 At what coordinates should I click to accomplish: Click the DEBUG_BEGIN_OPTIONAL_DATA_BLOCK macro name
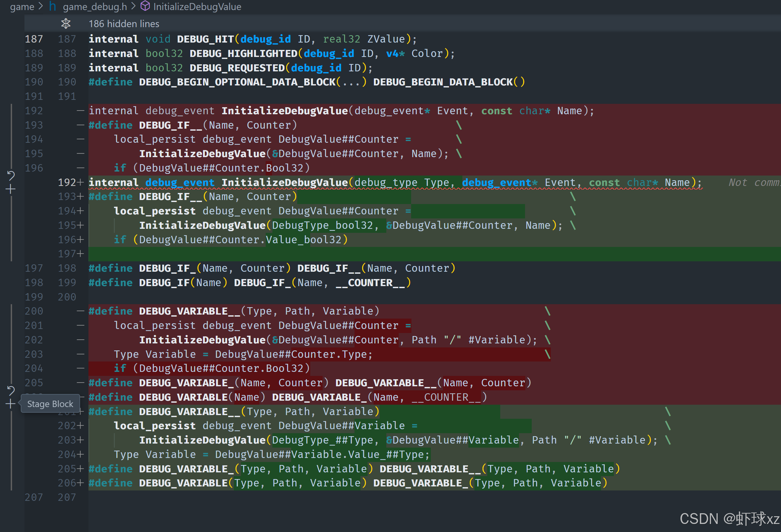pos(237,82)
